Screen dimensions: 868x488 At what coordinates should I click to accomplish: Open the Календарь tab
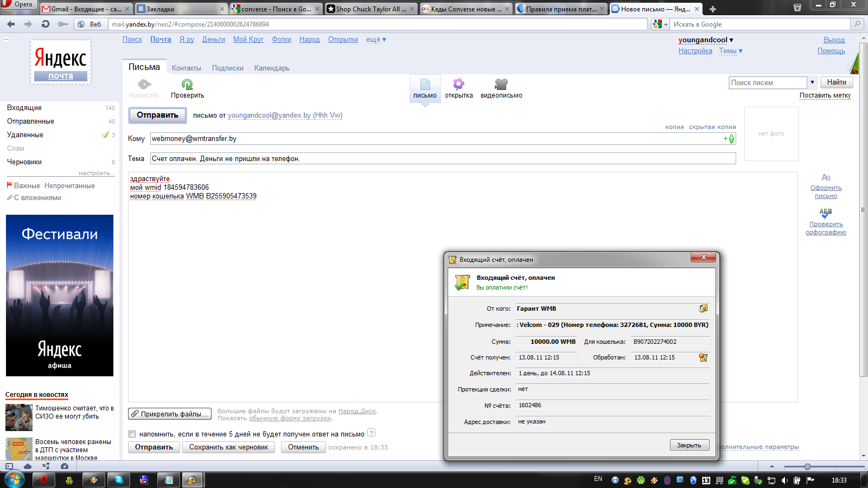[272, 68]
